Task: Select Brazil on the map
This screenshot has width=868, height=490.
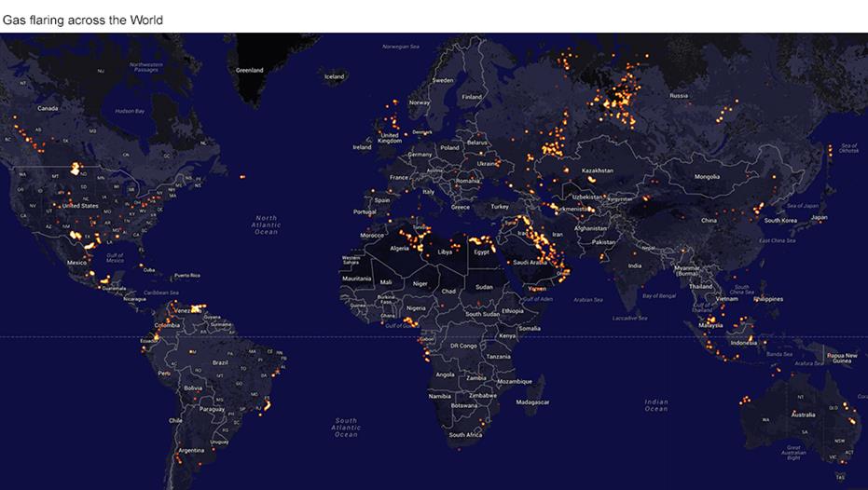Action: click(x=220, y=361)
